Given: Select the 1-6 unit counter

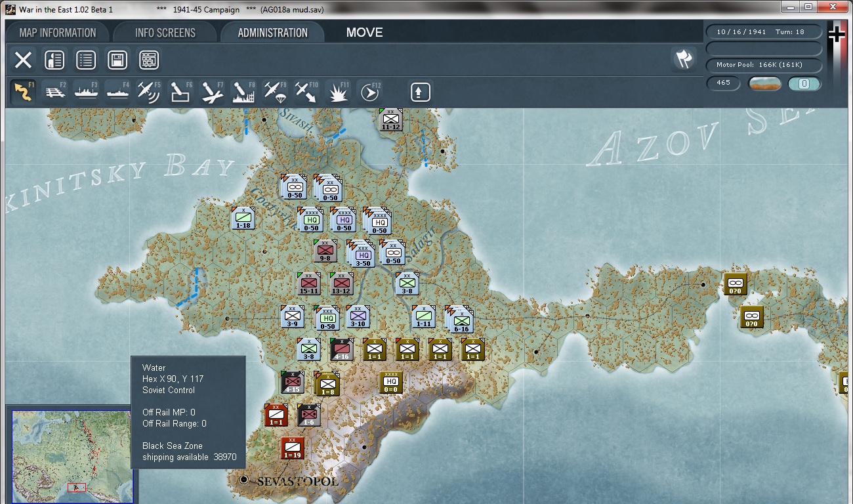Looking at the screenshot, I should pyautogui.click(x=309, y=415).
